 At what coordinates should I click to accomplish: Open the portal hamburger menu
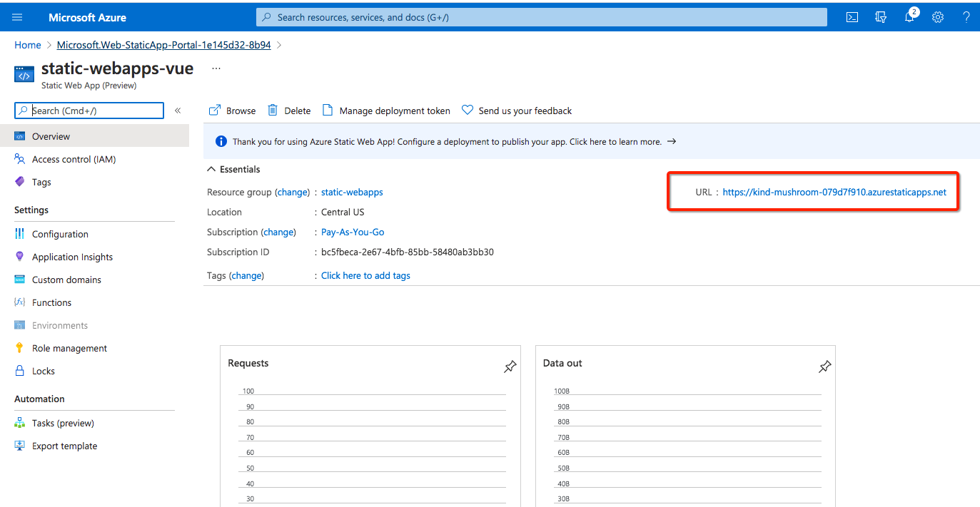[17, 16]
